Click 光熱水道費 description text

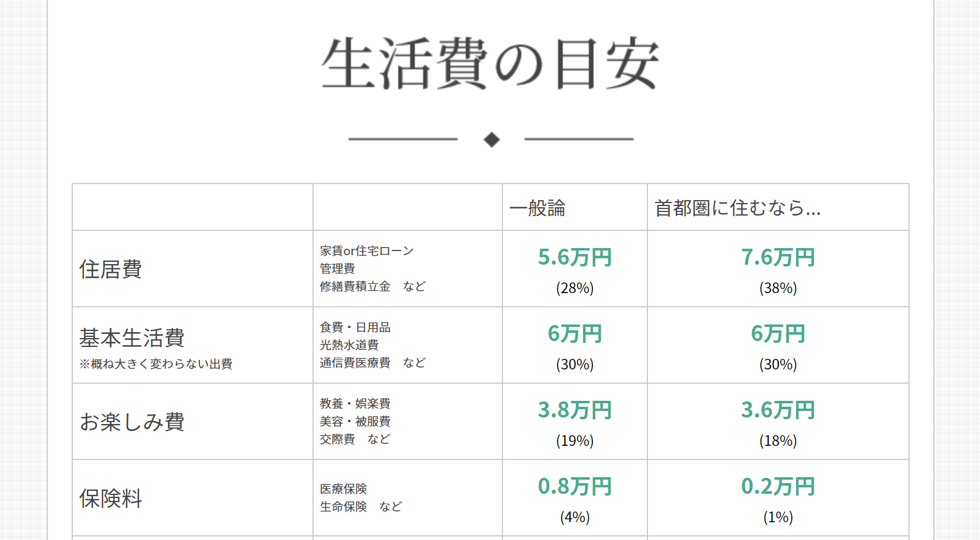[349, 345]
